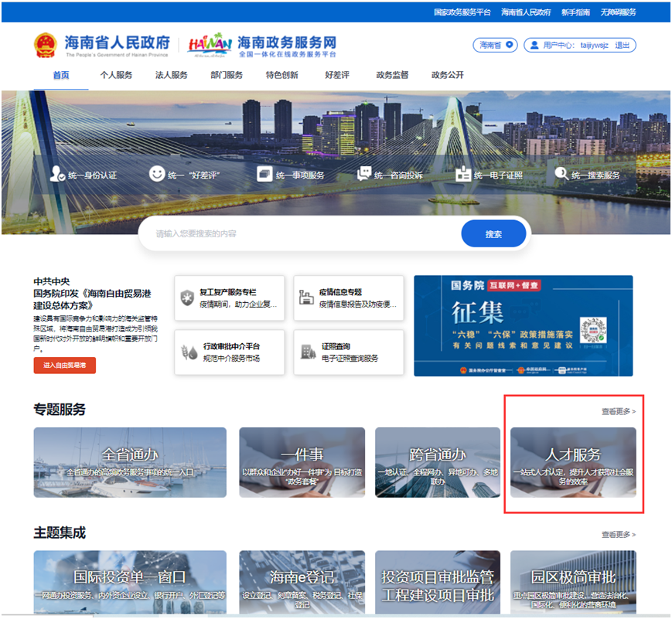
Task: Open the 政务公开 menu item
Action: click(x=448, y=75)
